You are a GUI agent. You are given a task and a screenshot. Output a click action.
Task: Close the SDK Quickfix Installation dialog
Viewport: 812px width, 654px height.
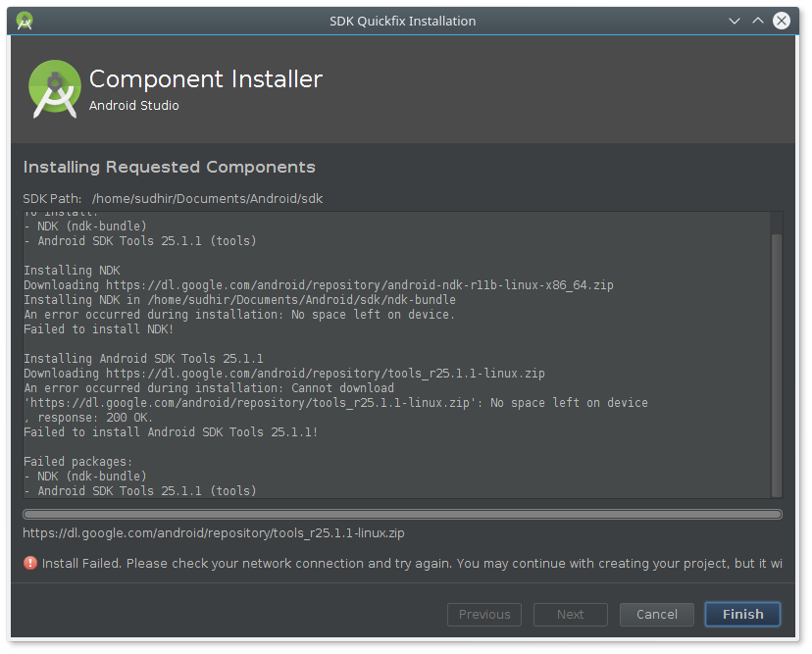[782, 21]
